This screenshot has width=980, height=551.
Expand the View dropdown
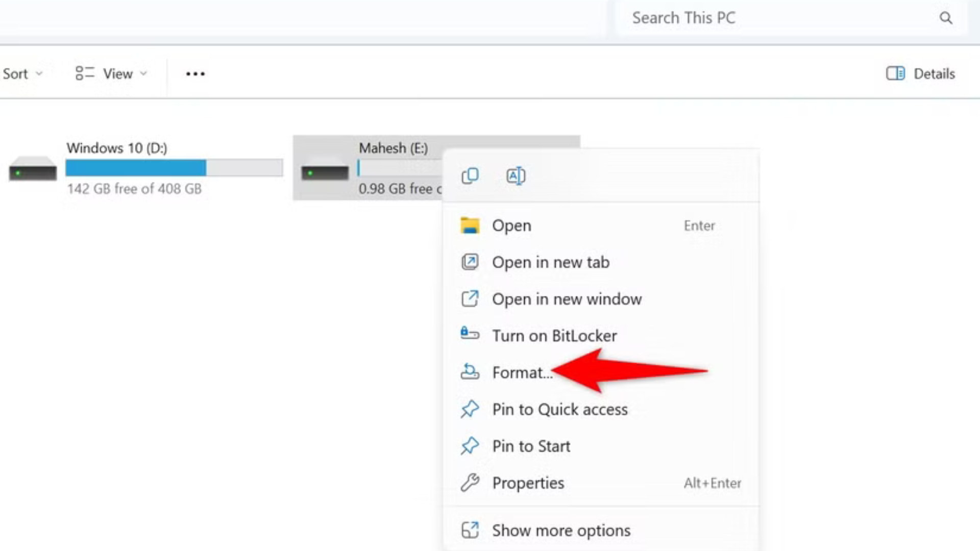point(112,74)
